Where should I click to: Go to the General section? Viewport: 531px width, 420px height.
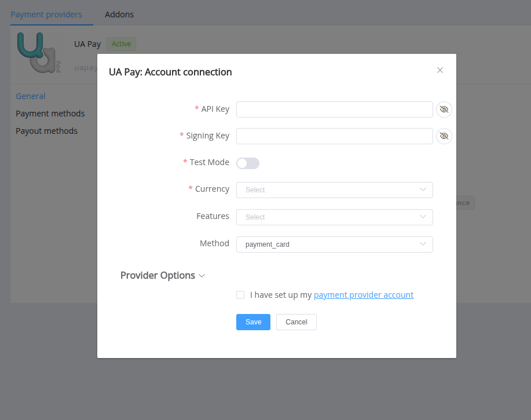tap(31, 96)
